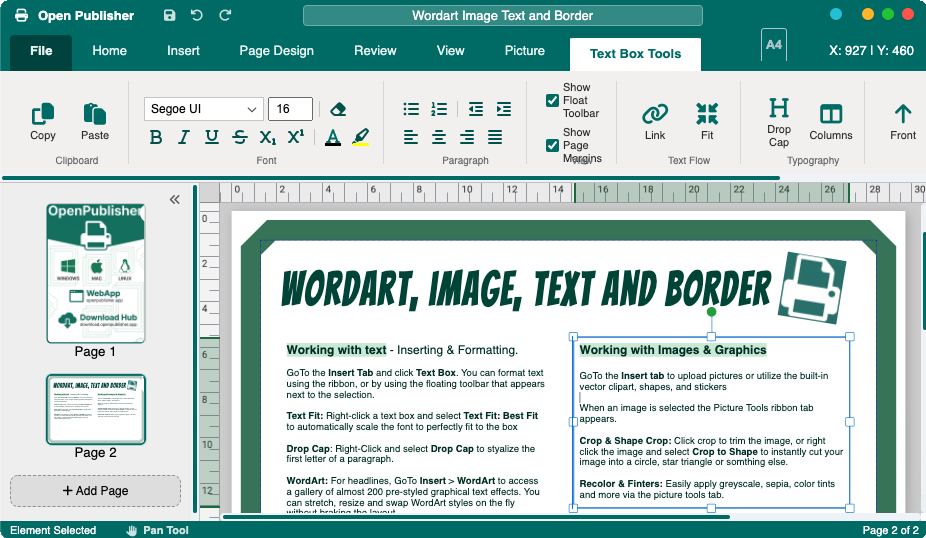Open the File menu tab
This screenshot has width=926, height=538.
(x=41, y=51)
